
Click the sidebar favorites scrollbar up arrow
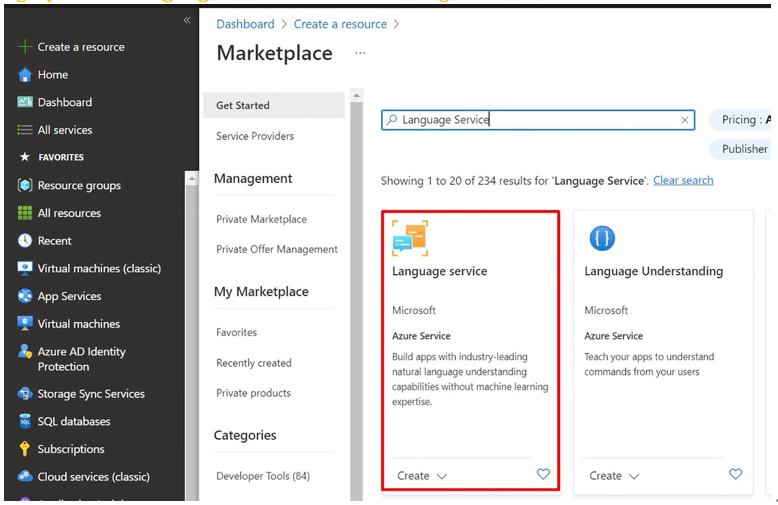pos(192,178)
